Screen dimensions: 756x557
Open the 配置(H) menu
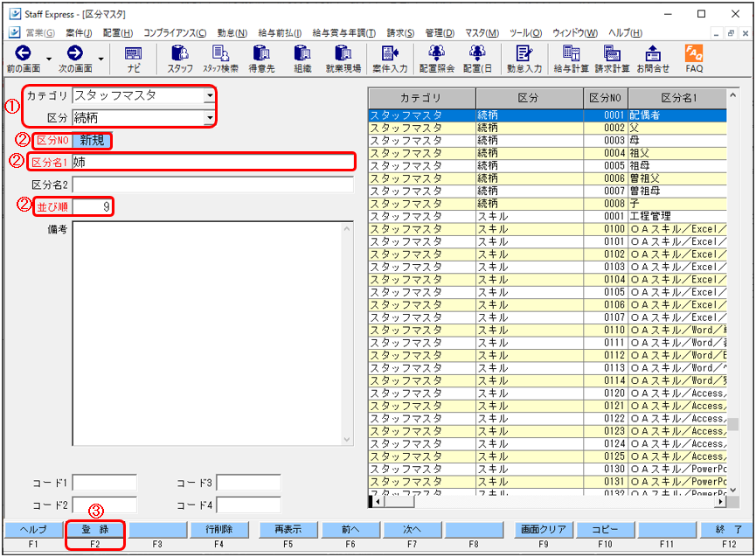pyautogui.click(x=118, y=33)
